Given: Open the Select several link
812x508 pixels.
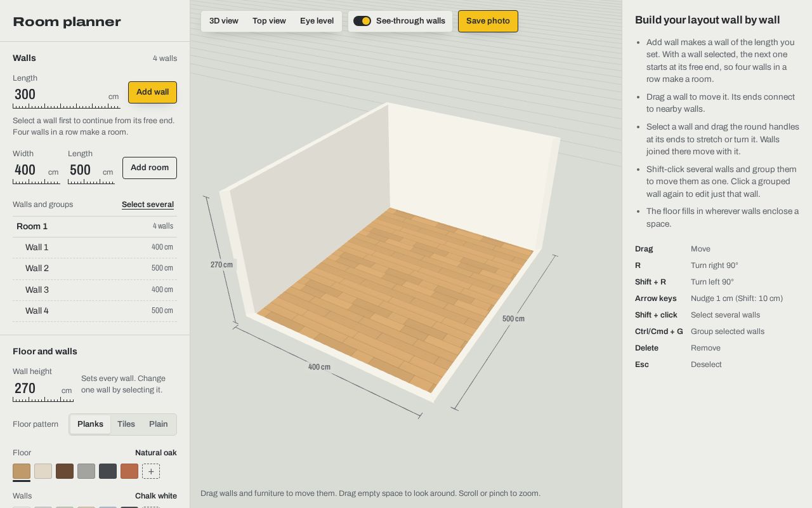Looking at the screenshot, I should (x=148, y=204).
